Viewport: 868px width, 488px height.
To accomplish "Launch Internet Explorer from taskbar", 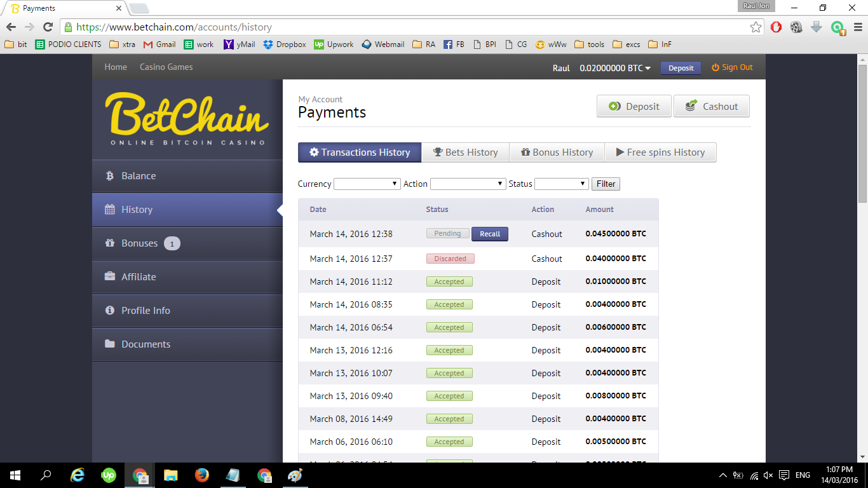I will coord(78,475).
